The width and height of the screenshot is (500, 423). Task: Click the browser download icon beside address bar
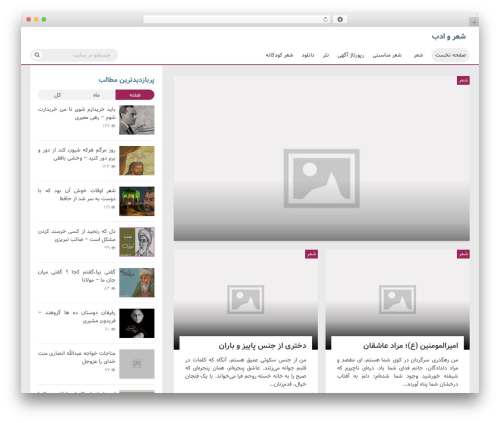[340, 19]
